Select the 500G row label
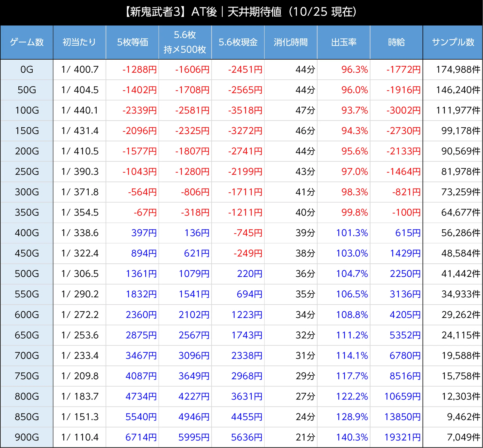This screenshot has height=448, width=483. (27, 274)
